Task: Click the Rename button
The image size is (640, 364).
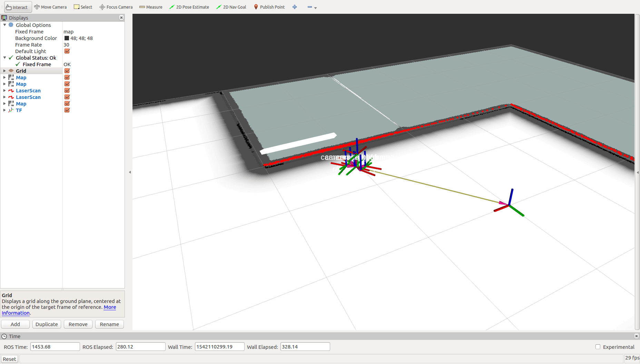Action: [x=109, y=324]
